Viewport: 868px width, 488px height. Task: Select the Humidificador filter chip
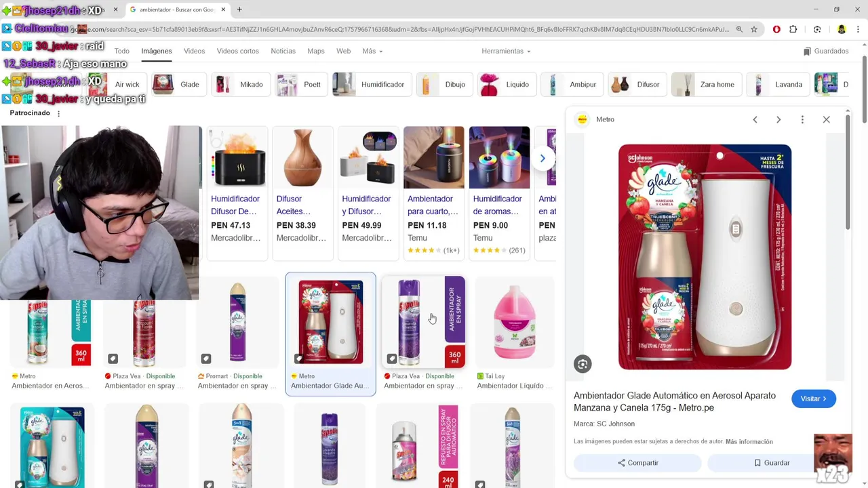[372, 85]
